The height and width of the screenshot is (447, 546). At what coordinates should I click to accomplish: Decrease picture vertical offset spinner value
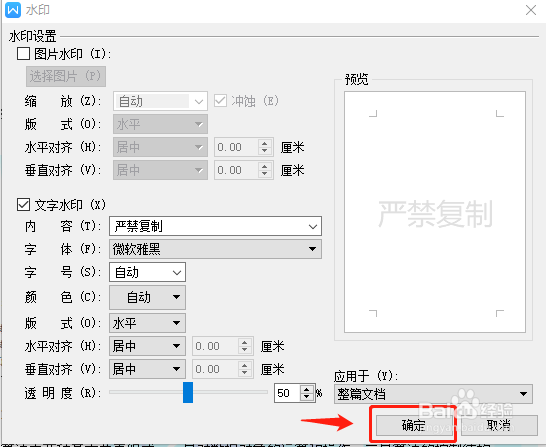pos(265,174)
